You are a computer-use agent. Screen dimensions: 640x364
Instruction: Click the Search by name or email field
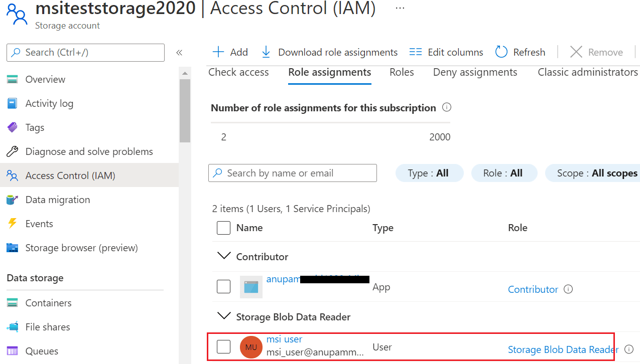[292, 173]
